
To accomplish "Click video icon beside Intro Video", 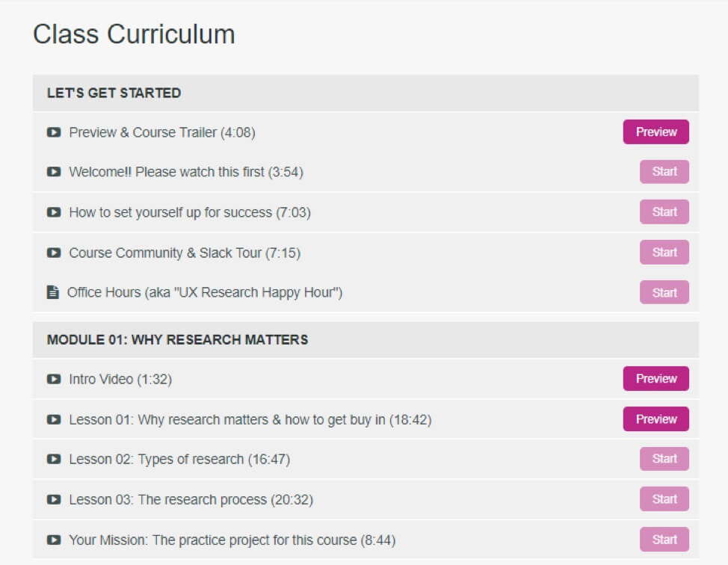I will (x=54, y=379).
